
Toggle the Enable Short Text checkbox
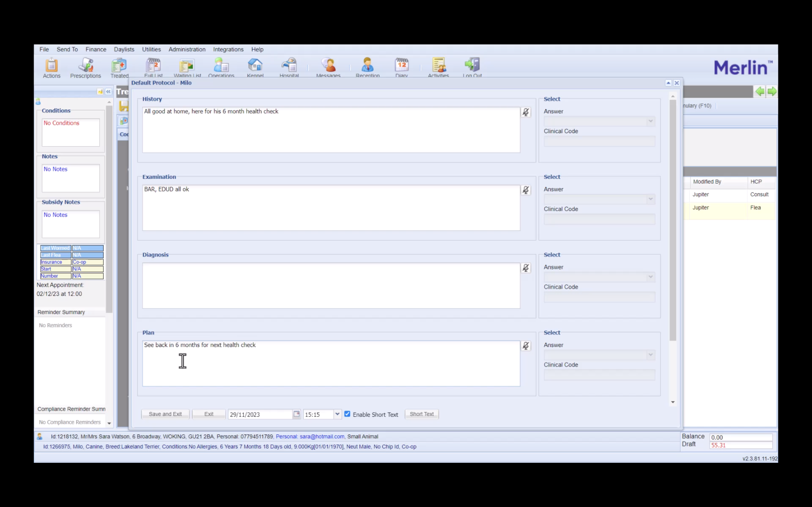pos(347,414)
